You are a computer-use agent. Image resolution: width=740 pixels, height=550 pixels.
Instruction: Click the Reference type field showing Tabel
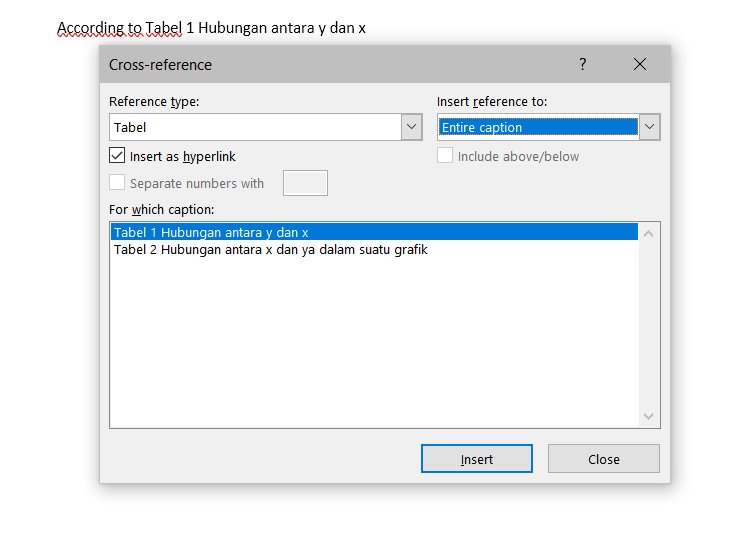(x=255, y=127)
